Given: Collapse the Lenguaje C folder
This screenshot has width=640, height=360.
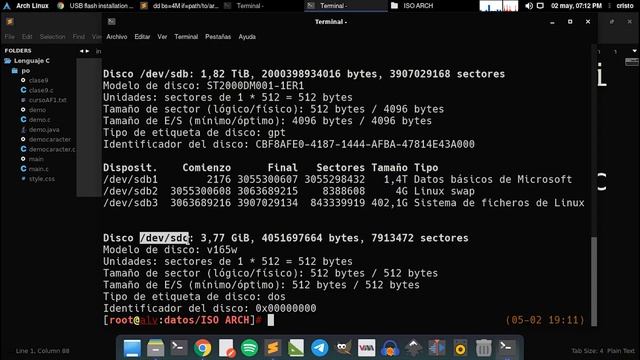Looking at the screenshot, I should pyautogui.click(x=28, y=61).
